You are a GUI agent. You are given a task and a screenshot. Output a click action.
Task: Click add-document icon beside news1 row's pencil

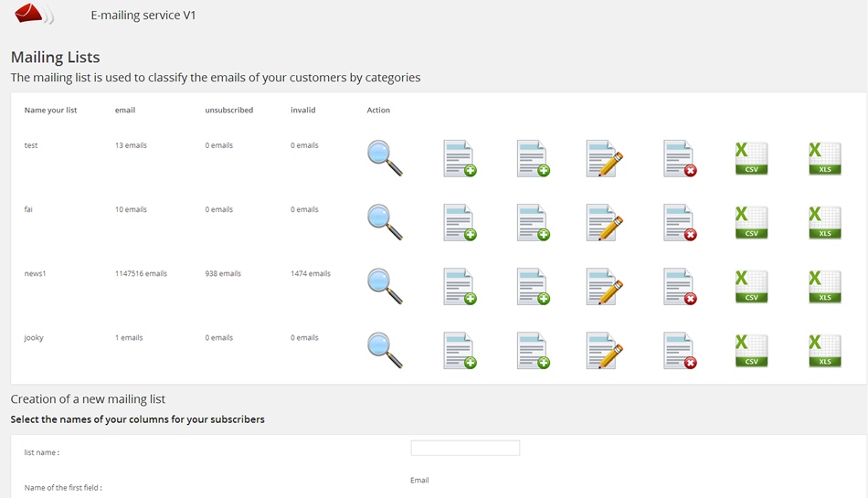tap(533, 287)
